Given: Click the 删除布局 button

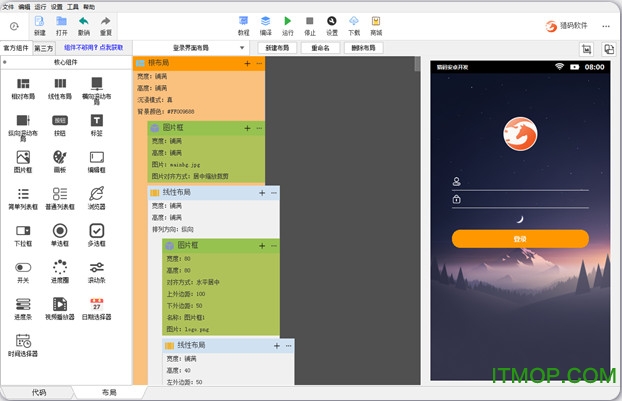Looking at the screenshot, I should 364,47.
